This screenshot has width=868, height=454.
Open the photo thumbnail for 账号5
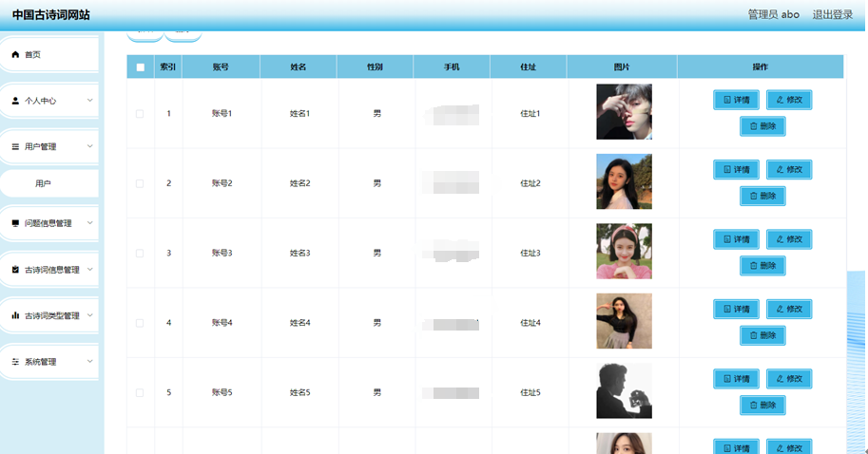(x=624, y=390)
